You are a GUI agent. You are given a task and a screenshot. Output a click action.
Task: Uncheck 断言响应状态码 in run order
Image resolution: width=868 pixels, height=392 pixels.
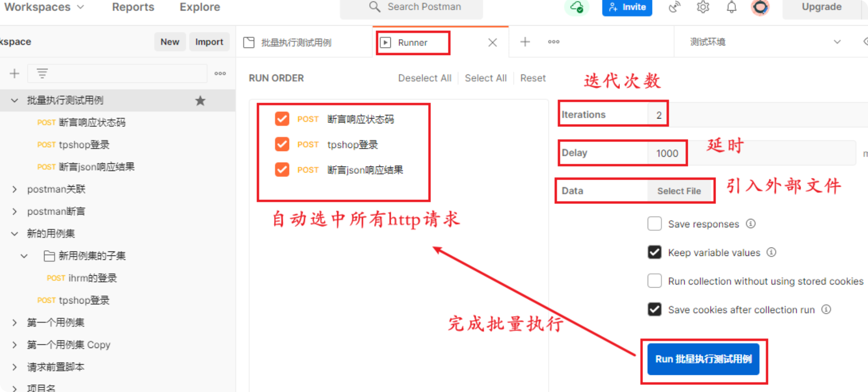coord(282,119)
